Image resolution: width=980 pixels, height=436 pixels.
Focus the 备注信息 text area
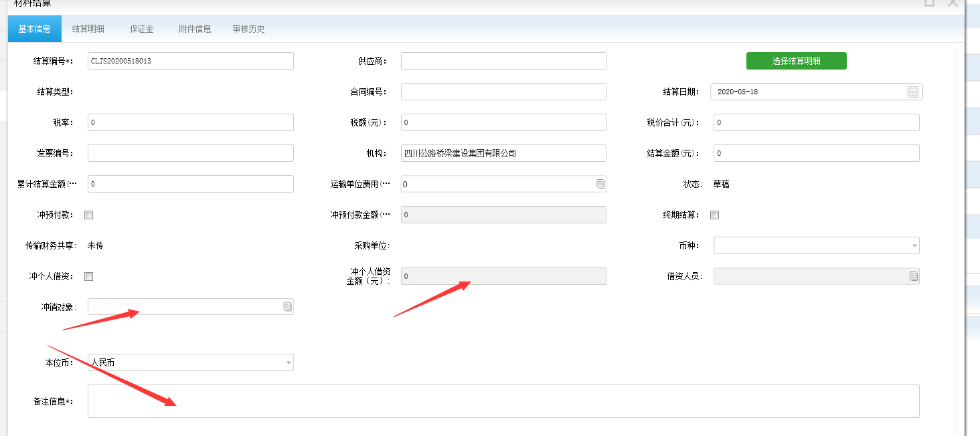pos(503,401)
